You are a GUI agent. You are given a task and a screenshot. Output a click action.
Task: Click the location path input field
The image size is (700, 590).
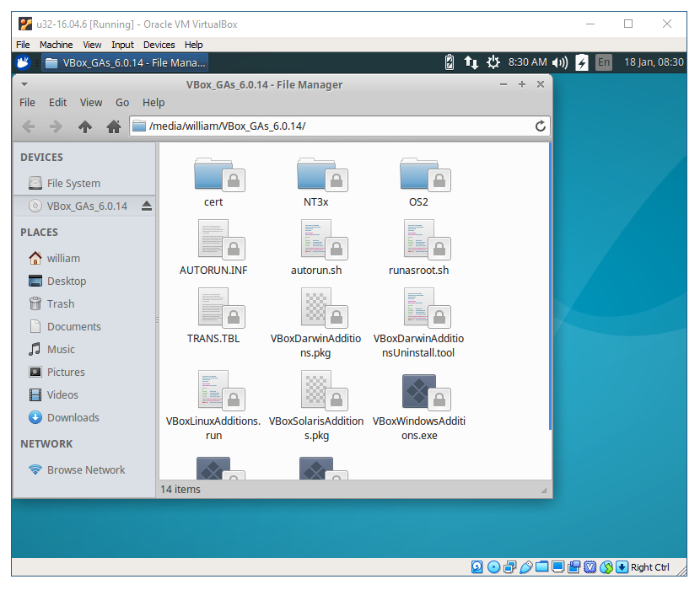(x=337, y=126)
